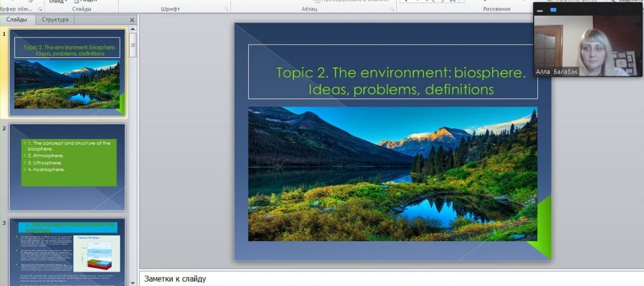Minimize the Zoom video overlay panel
644x286 pixels.
coord(540,10)
